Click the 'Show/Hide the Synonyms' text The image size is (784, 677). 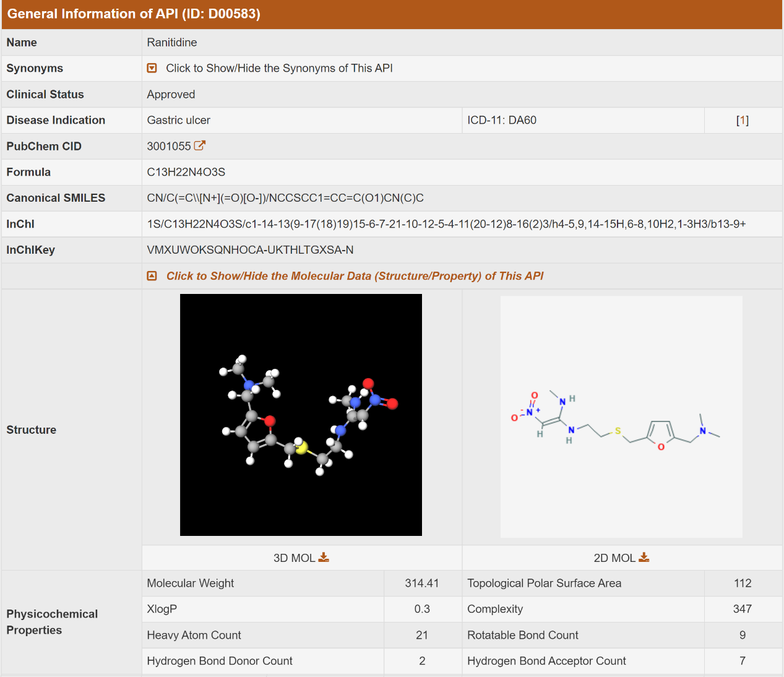click(279, 68)
